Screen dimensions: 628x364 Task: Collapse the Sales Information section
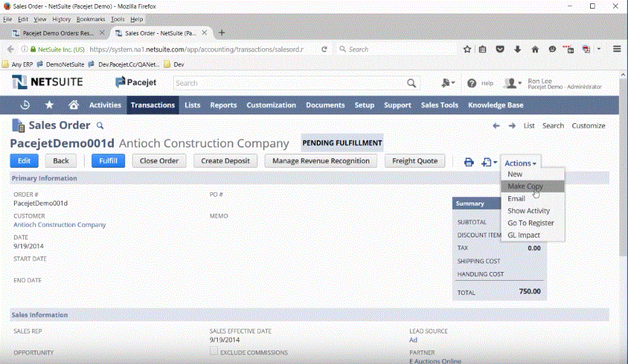pyautogui.click(x=40, y=315)
